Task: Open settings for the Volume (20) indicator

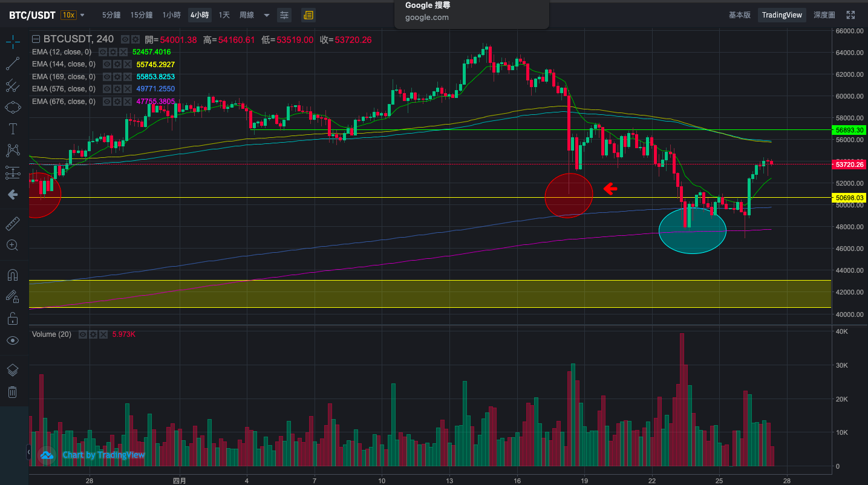Action: coord(93,334)
